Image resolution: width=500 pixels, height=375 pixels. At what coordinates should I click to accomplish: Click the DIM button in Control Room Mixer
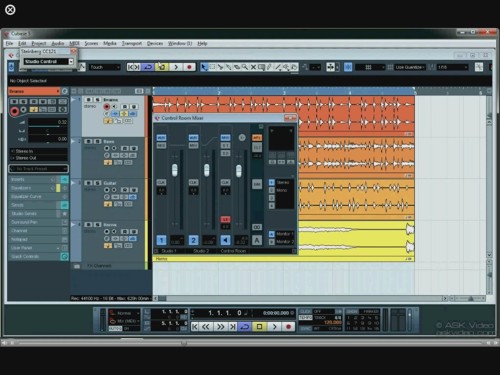coord(257,184)
